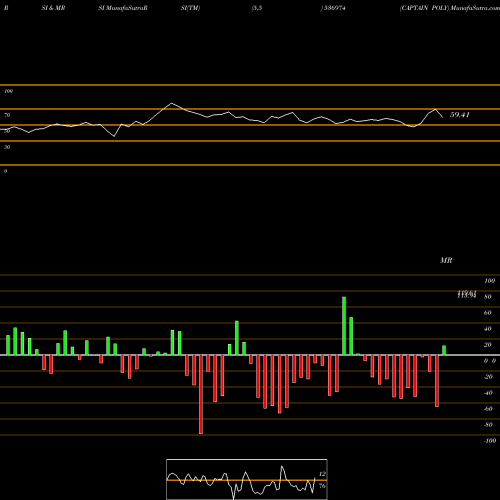Image resolution: width=500 pixels, height=500 pixels.
Task: Click the 100 label on RSI axis
Action: pyautogui.click(x=9, y=91)
